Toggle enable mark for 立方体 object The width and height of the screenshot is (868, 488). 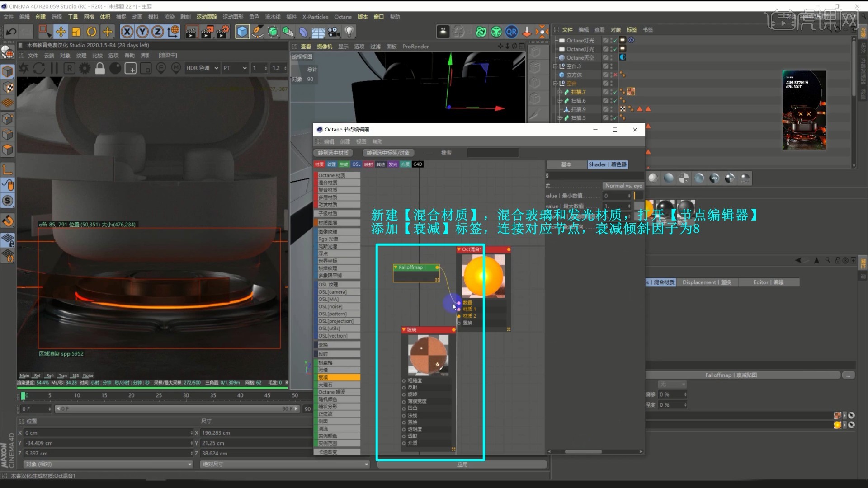click(615, 75)
